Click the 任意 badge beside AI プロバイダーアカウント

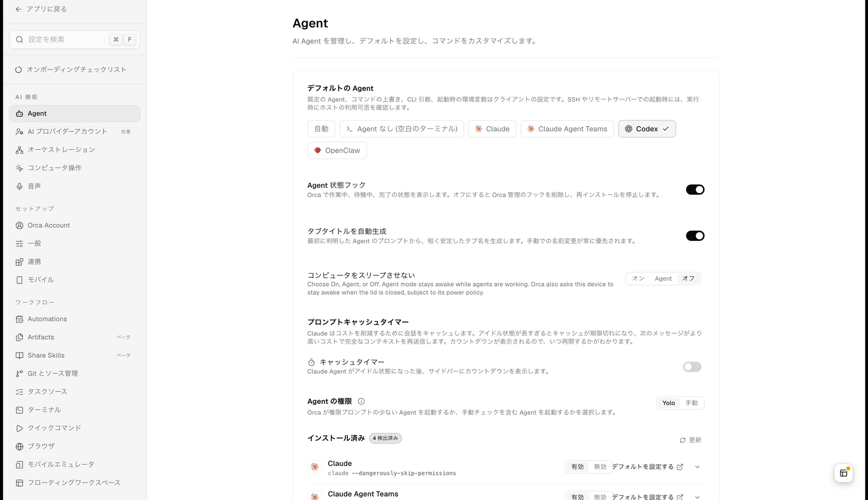[126, 132]
